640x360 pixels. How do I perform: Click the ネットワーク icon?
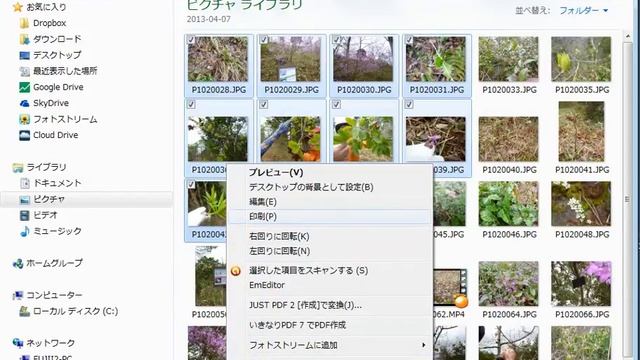coord(18,343)
